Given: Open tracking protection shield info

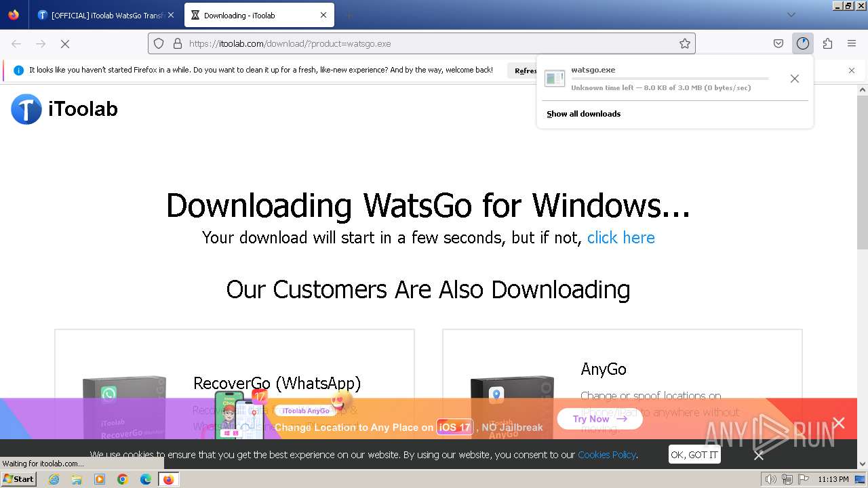Looking at the screenshot, I should (159, 43).
